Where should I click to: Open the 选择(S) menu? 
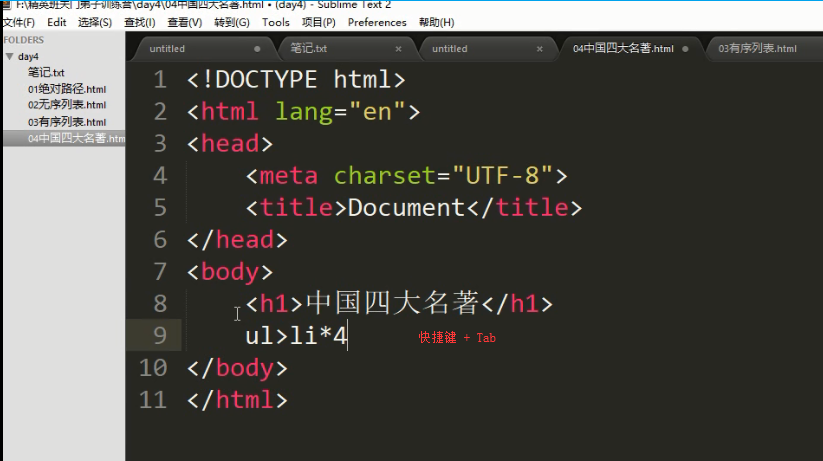[x=95, y=22]
